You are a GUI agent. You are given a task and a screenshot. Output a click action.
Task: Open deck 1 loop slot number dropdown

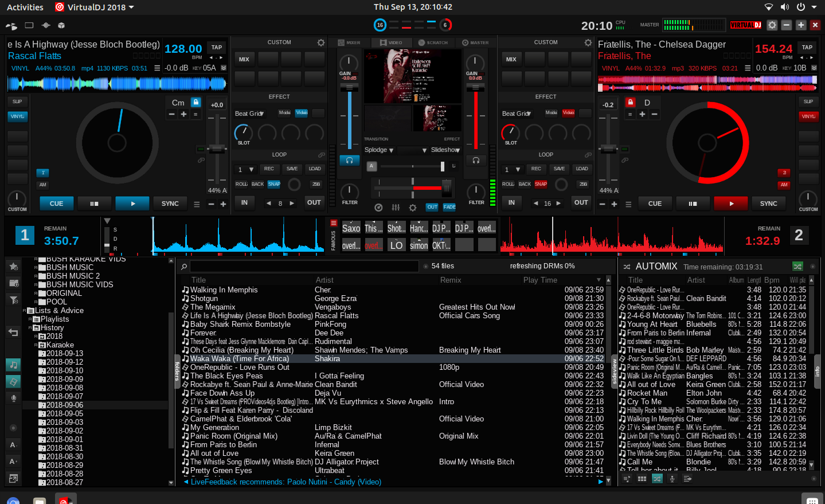tap(245, 169)
